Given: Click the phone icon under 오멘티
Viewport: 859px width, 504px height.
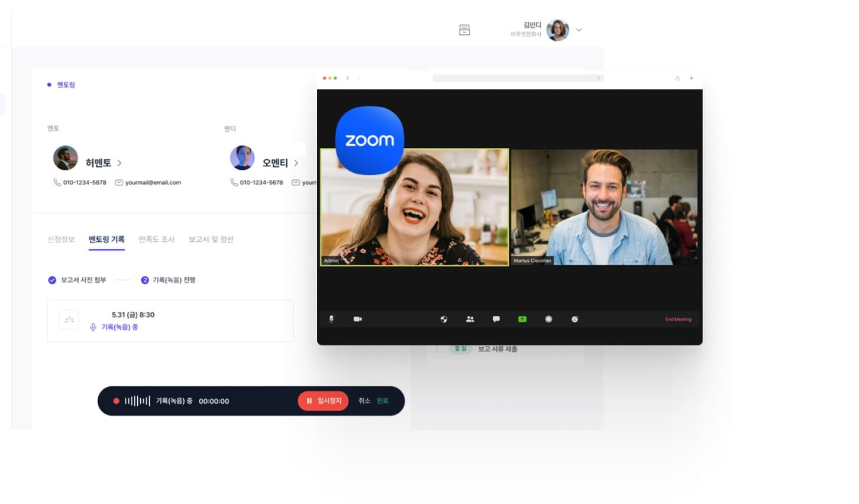Looking at the screenshot, I should click(234, 182).
